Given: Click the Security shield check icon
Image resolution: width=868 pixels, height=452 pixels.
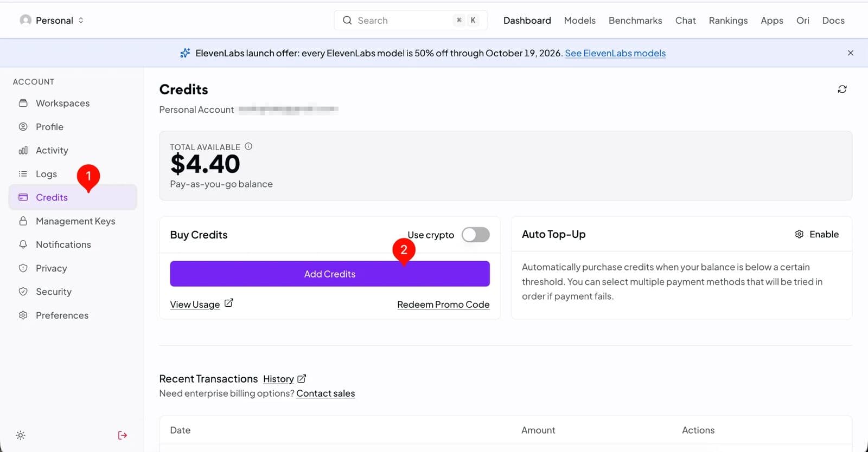Looking at the screenshot, I should (x=23, y=292).
